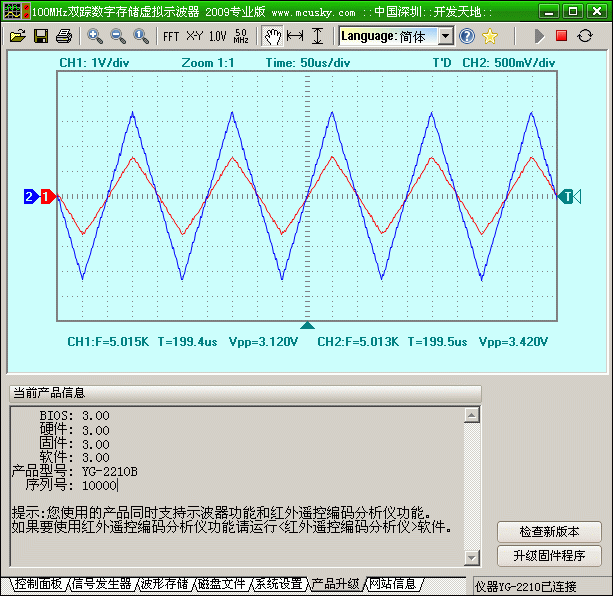The height and width of the screenshot is (596, 613).
Task: Click the open file folder icon
Action: click(17, 36)
